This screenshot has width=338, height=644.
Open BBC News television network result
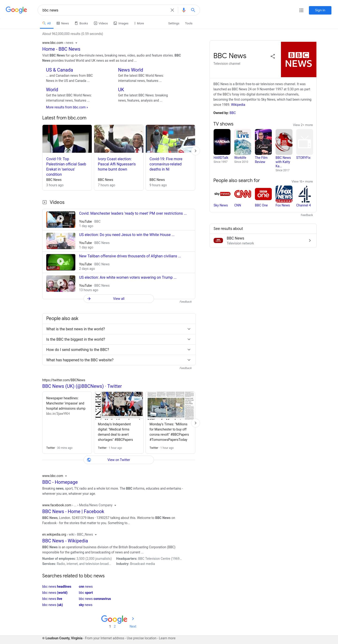[263, 240]
